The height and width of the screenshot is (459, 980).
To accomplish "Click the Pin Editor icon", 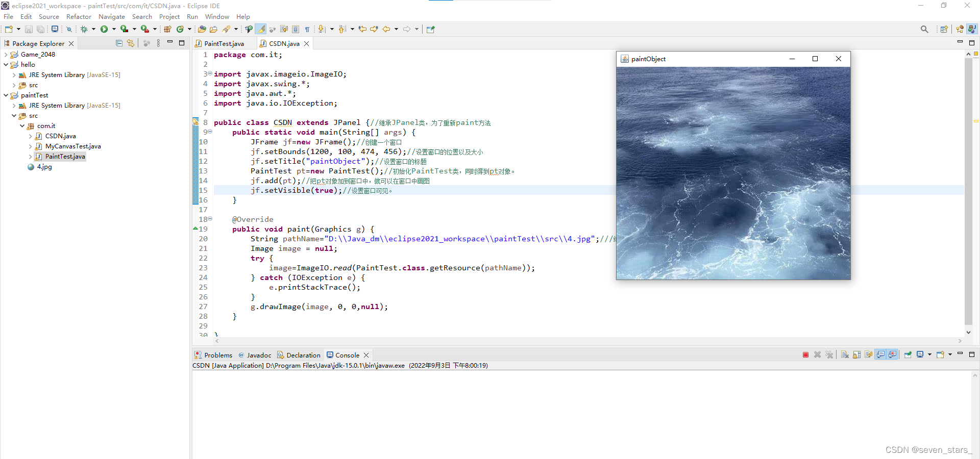I will (431, 29).
